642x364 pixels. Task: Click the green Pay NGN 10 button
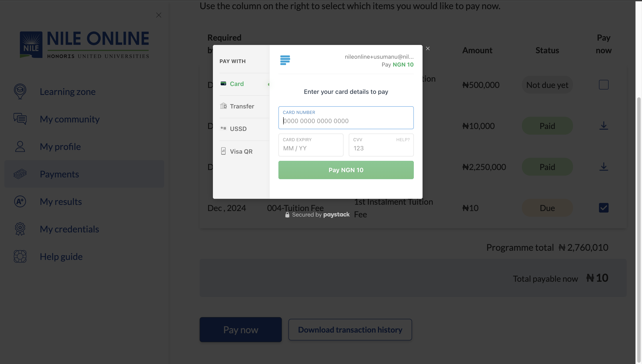tap(346, 170)
